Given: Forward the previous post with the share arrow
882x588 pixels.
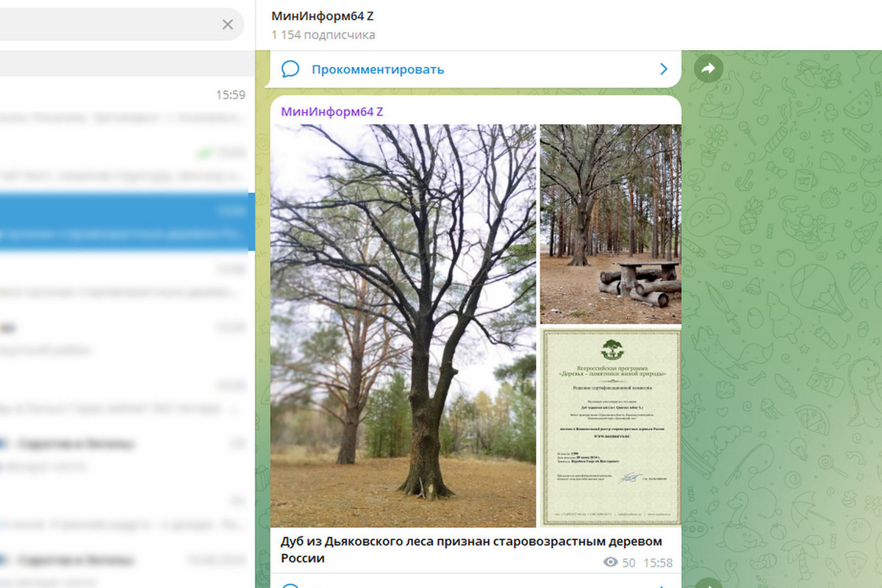Looking at the screenshot, I should (709, 68).
